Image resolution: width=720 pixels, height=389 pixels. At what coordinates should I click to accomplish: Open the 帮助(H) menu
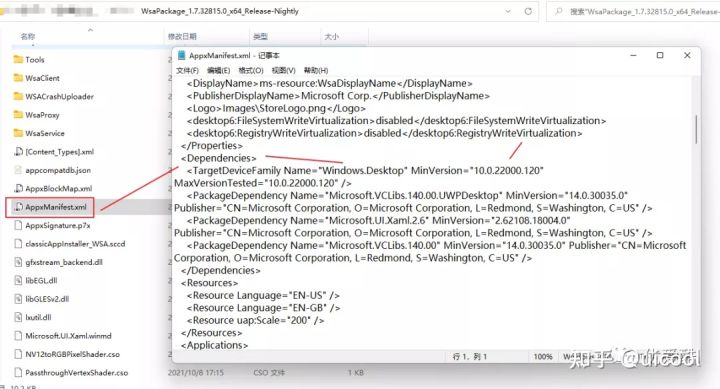pyautogui.click(x=316, y=70)
